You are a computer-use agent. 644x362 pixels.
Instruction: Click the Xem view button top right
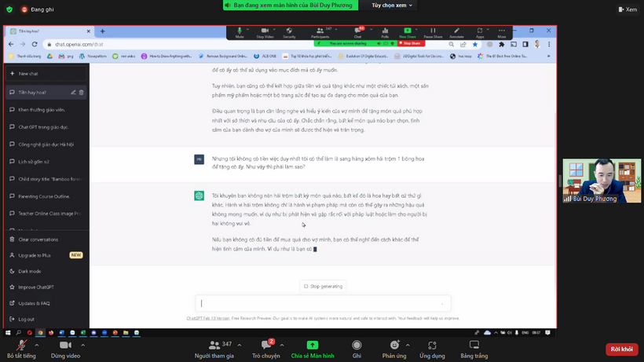(x=628, y=9)
